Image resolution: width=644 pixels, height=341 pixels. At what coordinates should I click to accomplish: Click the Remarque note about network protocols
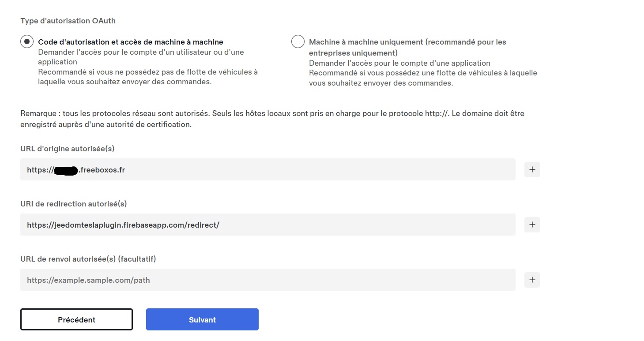(272, 119)
